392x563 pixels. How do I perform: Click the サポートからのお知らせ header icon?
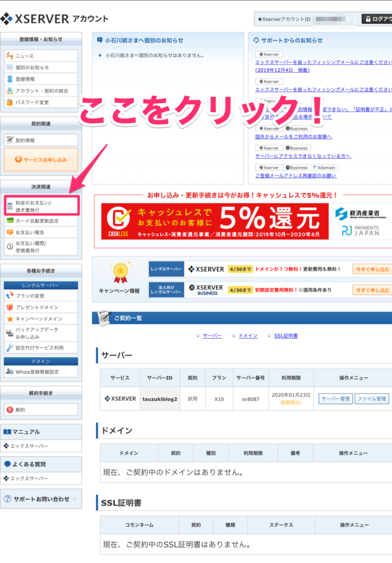256,40
